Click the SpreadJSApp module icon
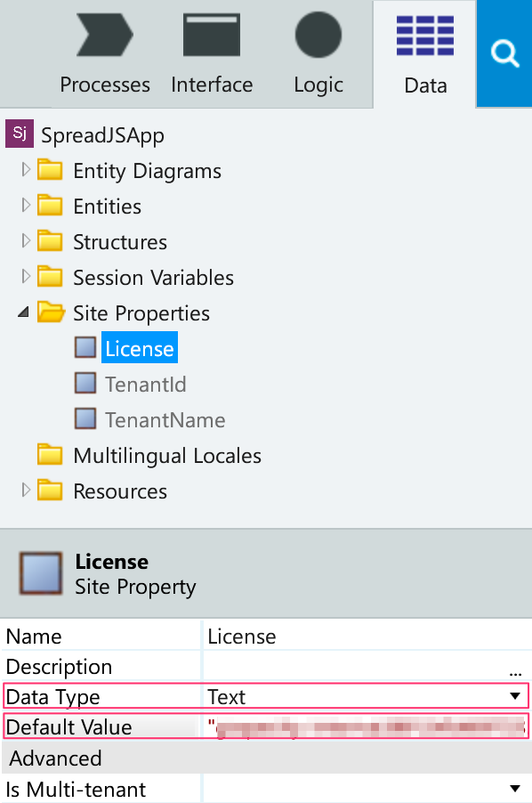 click(20, 134)
